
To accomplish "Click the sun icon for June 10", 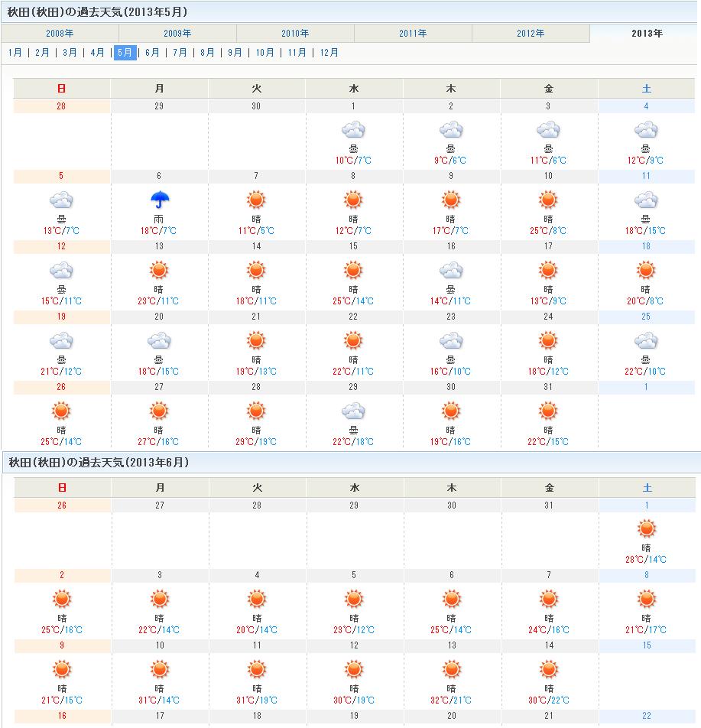I will (x=160, y=670).
